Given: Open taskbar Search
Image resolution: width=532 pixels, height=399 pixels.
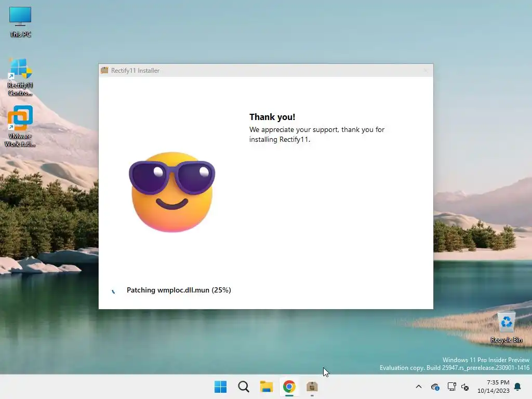Looking at the screenshot, I should coord(244,387).
